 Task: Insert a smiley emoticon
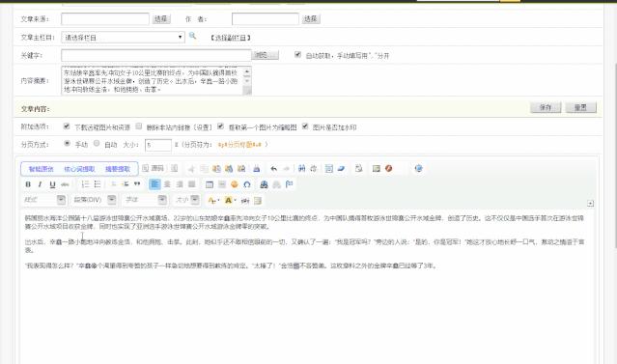point(235,184)
